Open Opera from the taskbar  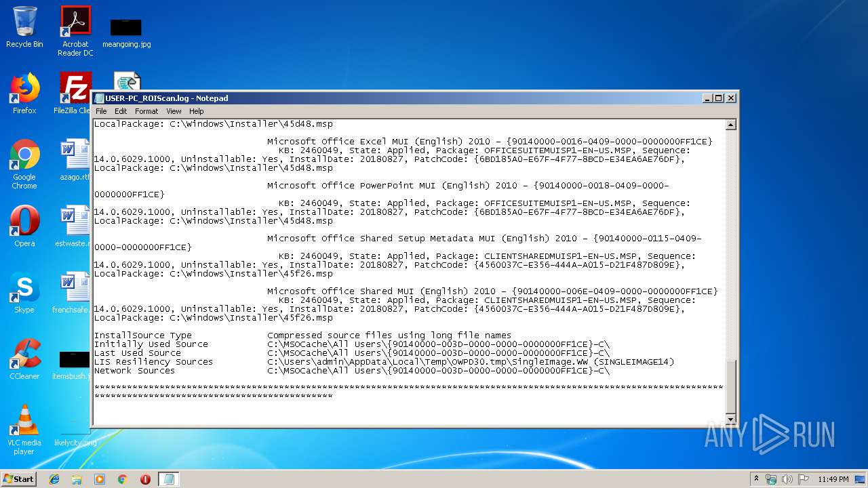click(x=145, y=479)
